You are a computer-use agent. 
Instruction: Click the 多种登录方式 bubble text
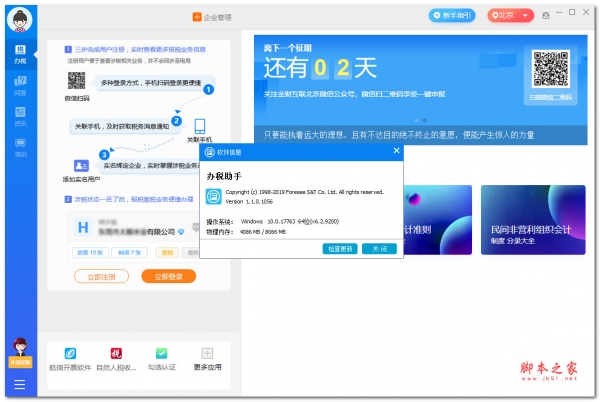pos(151,83)
